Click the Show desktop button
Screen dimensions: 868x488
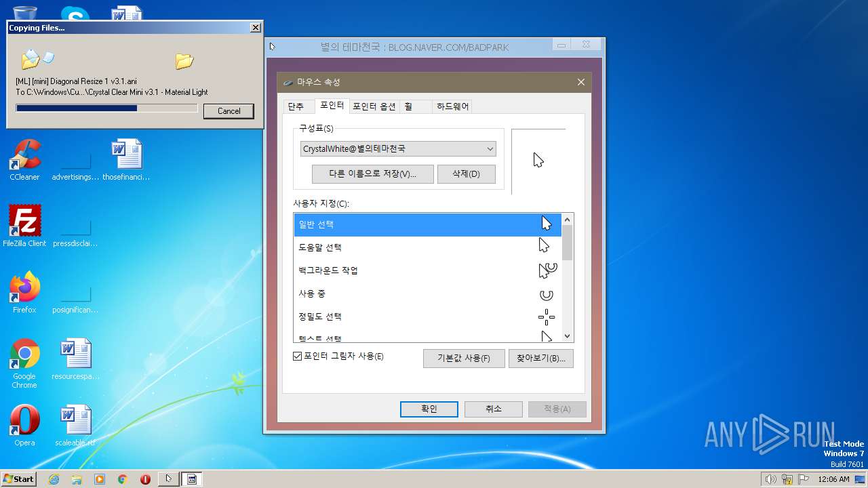861,479
